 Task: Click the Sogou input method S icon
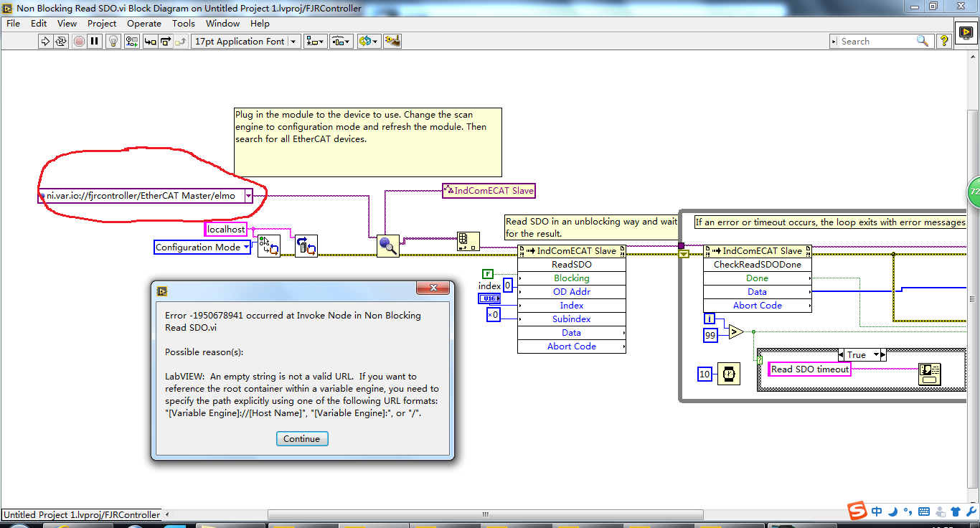pos(857,511)
